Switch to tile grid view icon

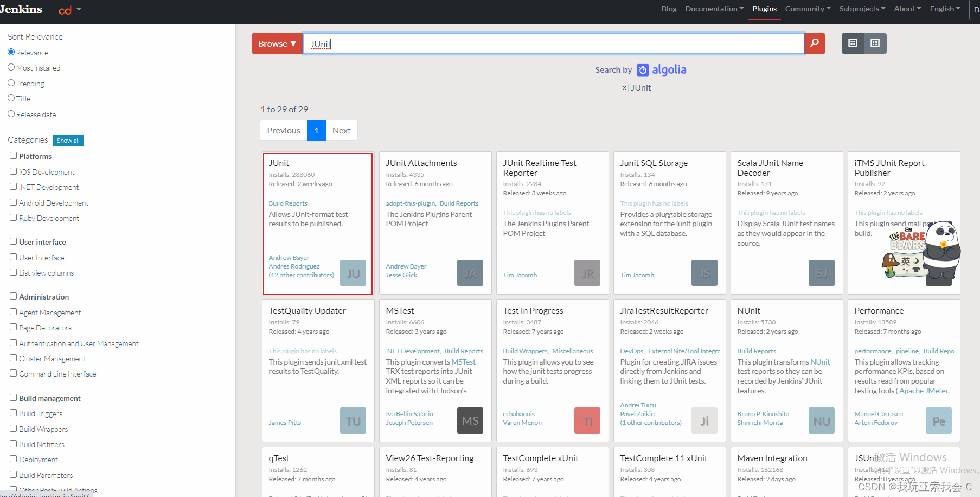point(853,43)
